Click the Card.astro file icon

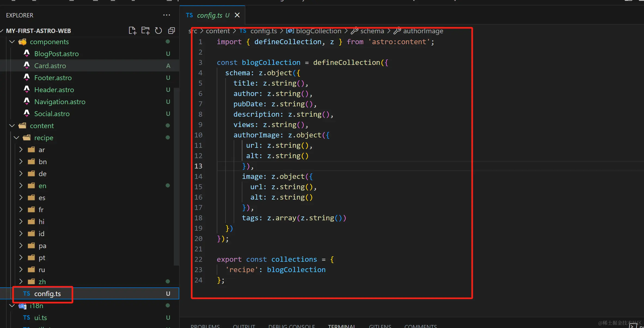(27, 65)
